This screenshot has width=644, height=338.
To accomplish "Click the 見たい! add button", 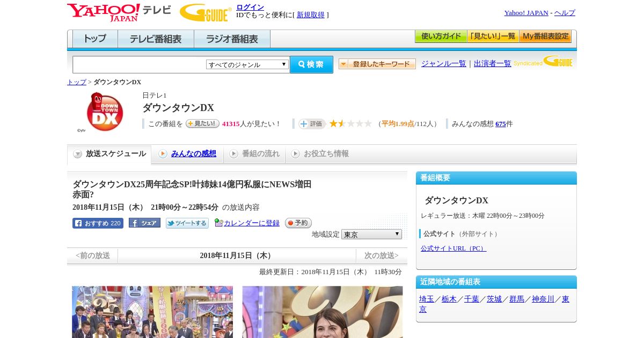I will click(x=202, y=123).
